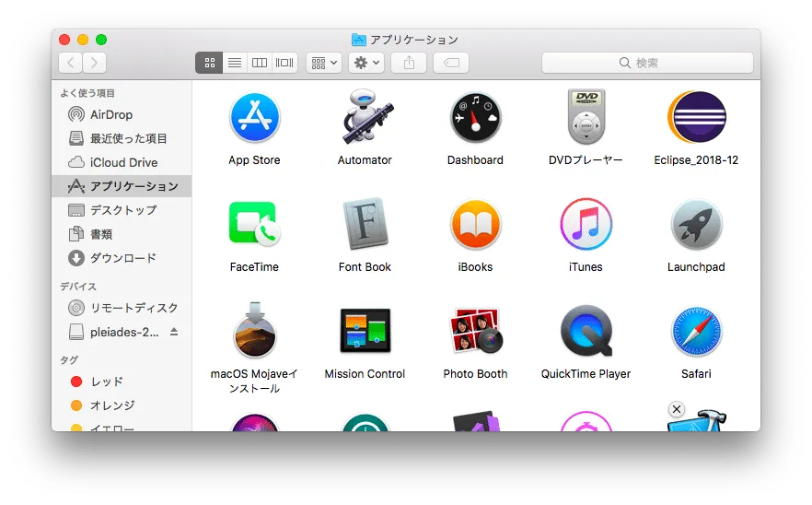Click the Share toolbar button
This screenshot has height=505, width=812.
pyautogui.click(x=409, y=63)
